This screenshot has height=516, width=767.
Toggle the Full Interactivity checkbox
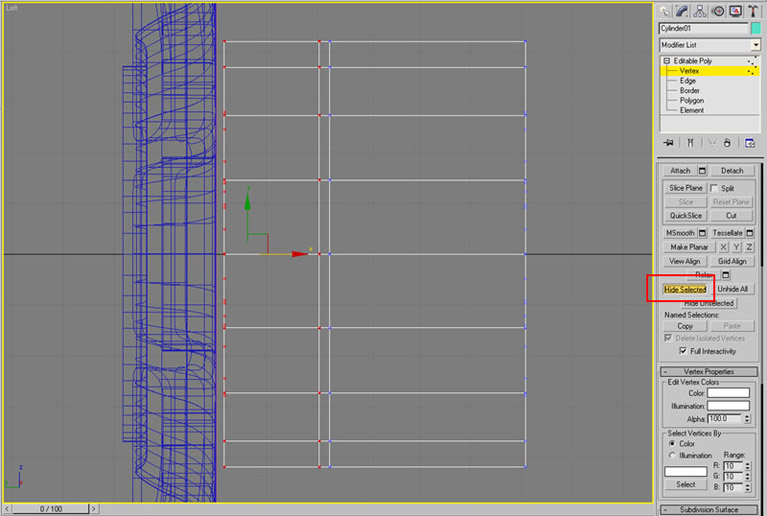683,351
